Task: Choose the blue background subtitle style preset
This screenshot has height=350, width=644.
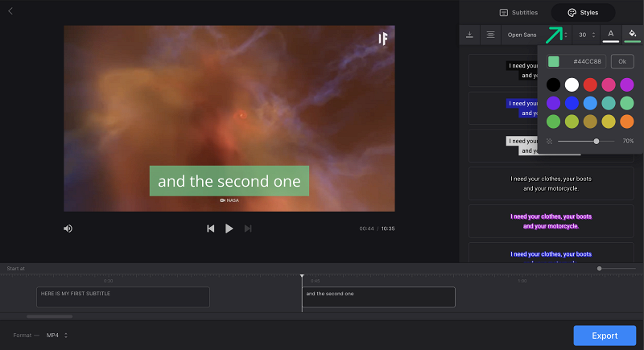Action: tap(503, 109)
